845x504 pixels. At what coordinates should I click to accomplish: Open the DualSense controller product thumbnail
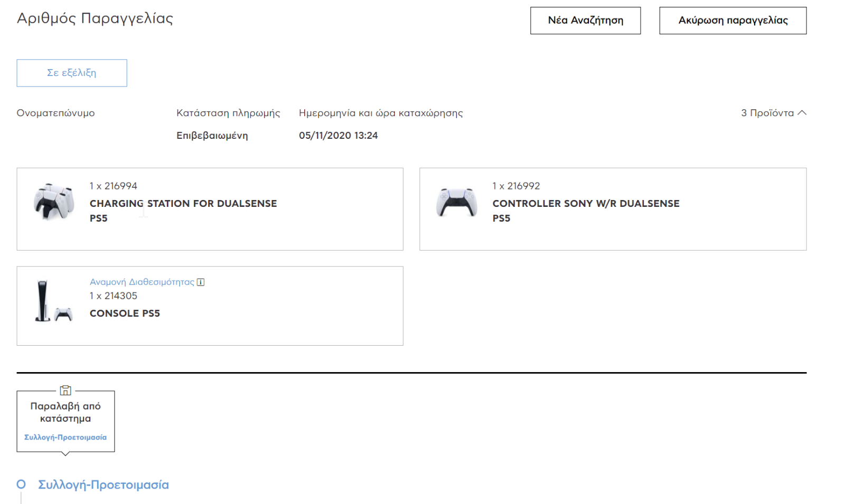(x=456, y=203)
